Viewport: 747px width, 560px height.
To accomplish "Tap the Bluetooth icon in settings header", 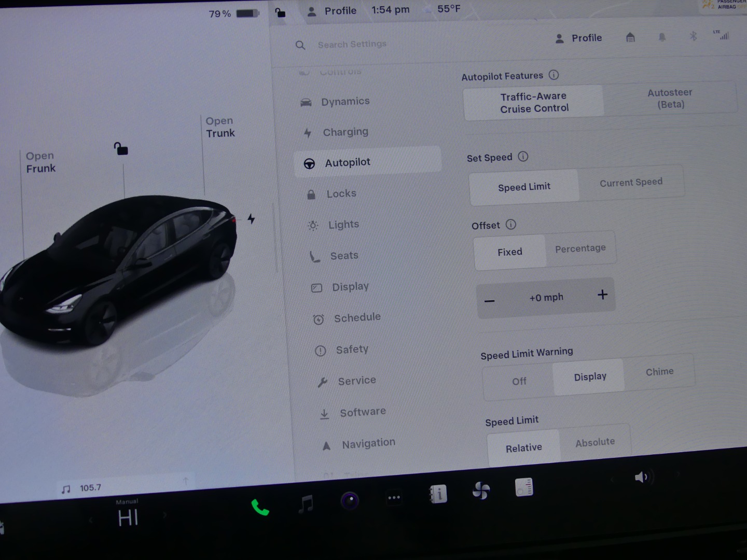I will (x=693, y=36).
